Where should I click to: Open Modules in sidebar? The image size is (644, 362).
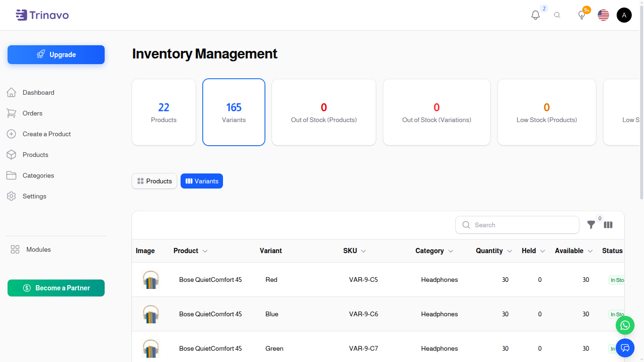[39, 249]
